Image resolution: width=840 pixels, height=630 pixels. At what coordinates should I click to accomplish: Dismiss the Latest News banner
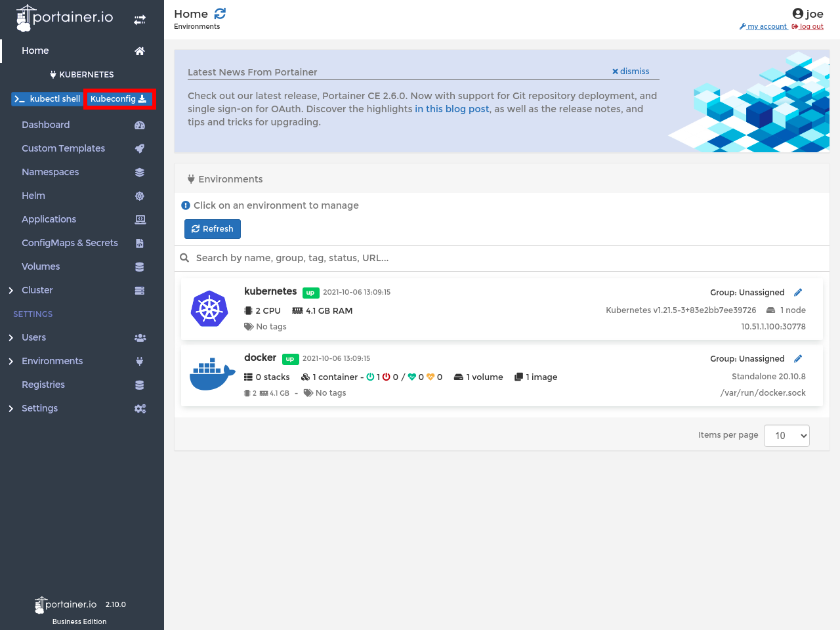pos(631,72)
